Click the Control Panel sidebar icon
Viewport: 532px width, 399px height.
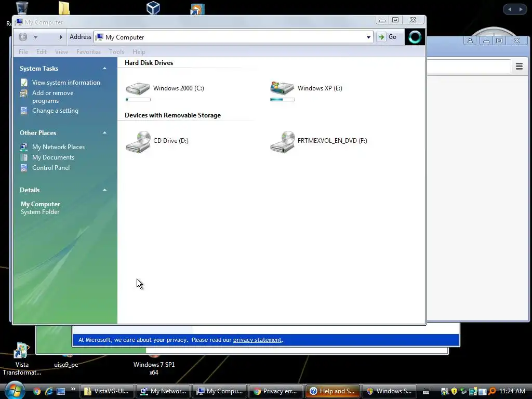click(x=24, y=168)
